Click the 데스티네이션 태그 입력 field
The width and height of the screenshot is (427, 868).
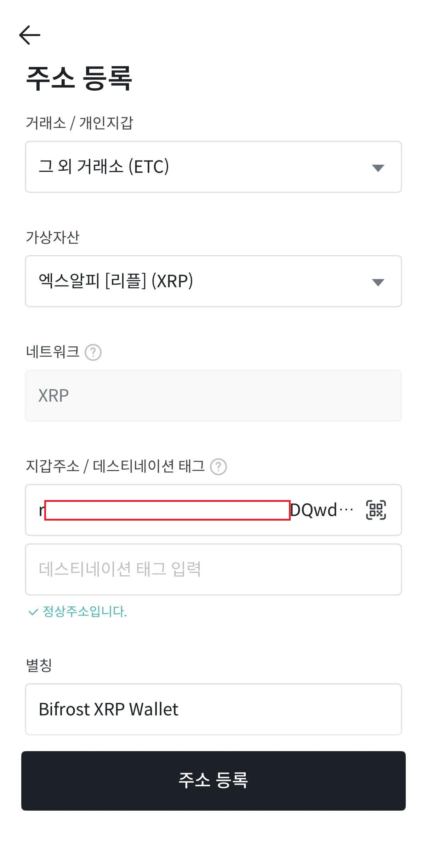pyautogui.click(x=213, y=569)
